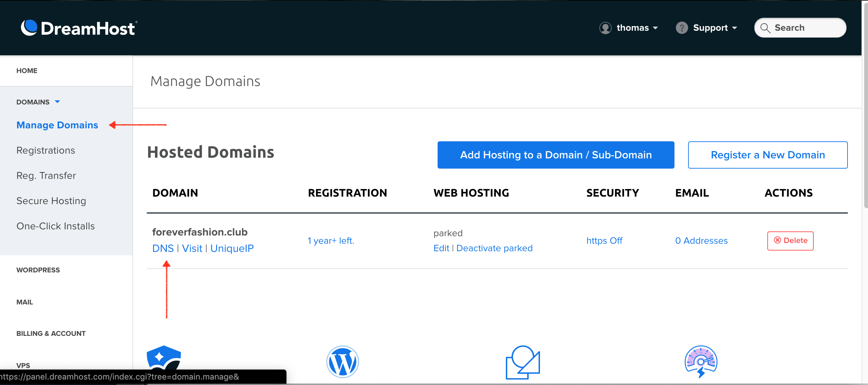Click the EMAIL column header
The width and height of the screenshot is (868, 385).
pos(692,193)
